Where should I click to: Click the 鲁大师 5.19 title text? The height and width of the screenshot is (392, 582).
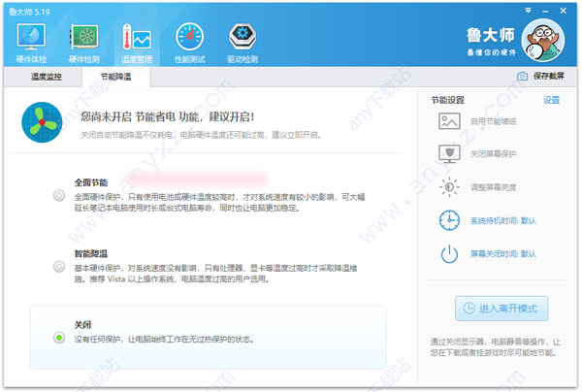(29, 12)
